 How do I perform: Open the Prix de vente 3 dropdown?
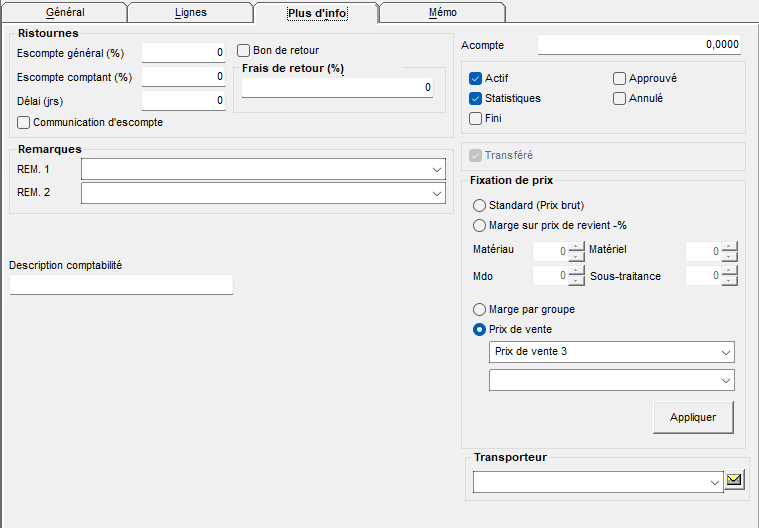click(726, 352)
